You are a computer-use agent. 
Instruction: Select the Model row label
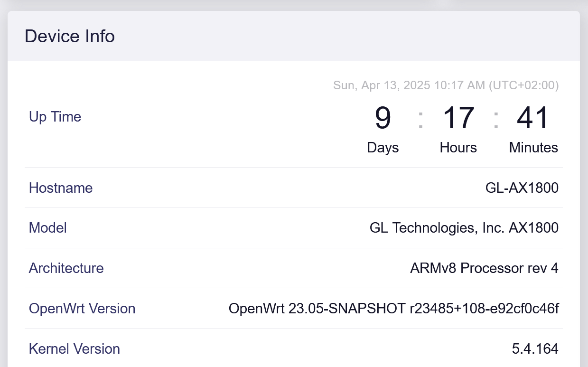(x=48, y=228)
